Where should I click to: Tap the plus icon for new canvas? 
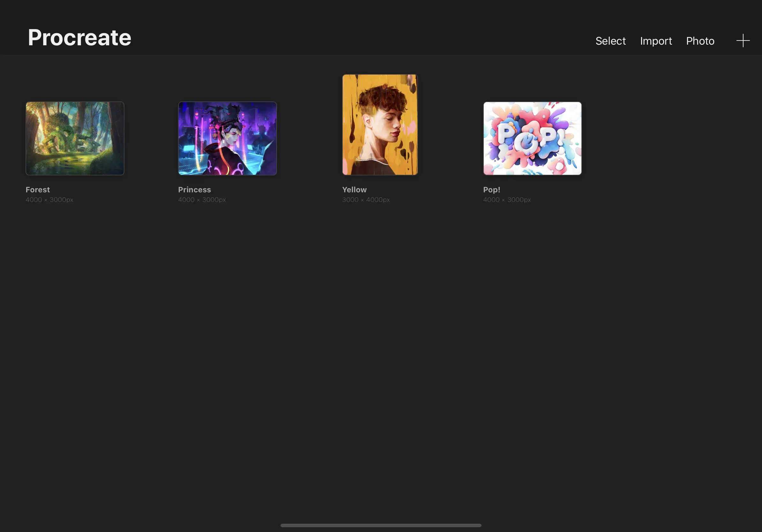pyautogui.click(x=743, y=41)
